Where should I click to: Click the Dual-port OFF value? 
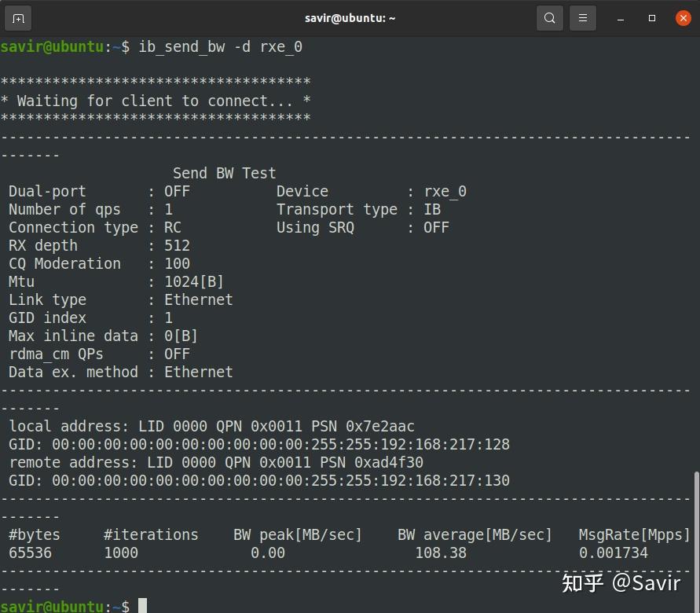[177, 192]
